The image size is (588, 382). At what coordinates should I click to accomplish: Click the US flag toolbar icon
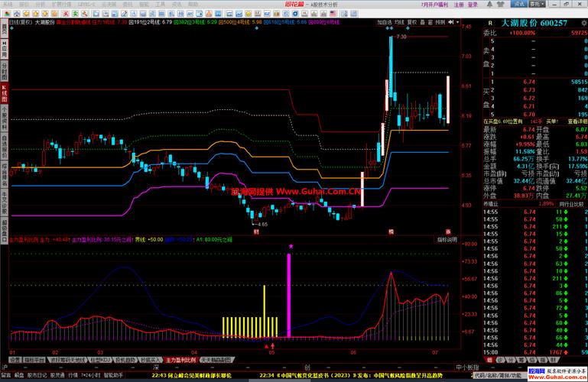click(x=333, y=14)
